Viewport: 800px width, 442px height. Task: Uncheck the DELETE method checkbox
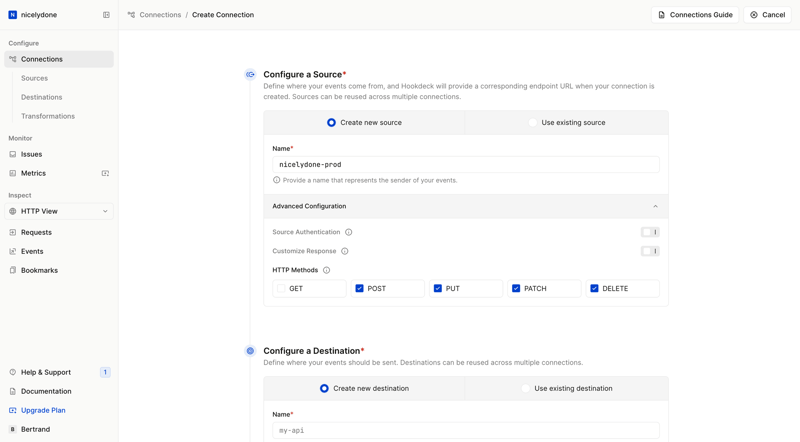click(594, 288)
